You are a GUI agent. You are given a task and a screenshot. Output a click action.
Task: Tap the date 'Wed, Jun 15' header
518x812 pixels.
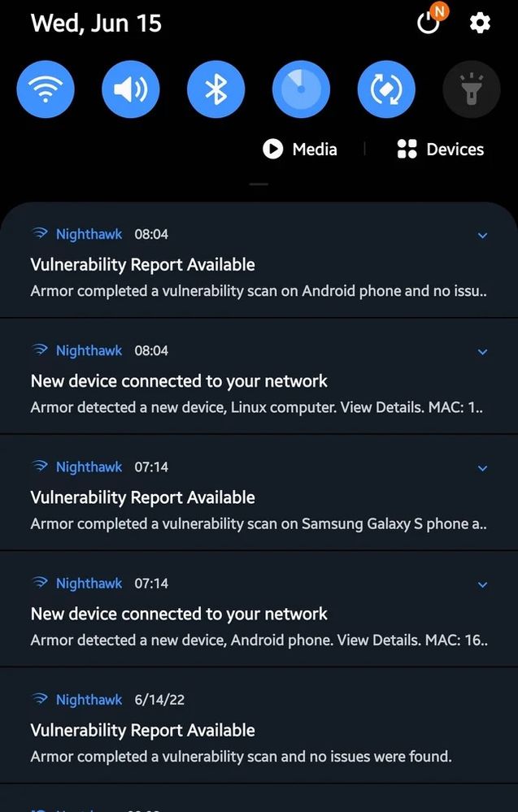pos(96,23)
